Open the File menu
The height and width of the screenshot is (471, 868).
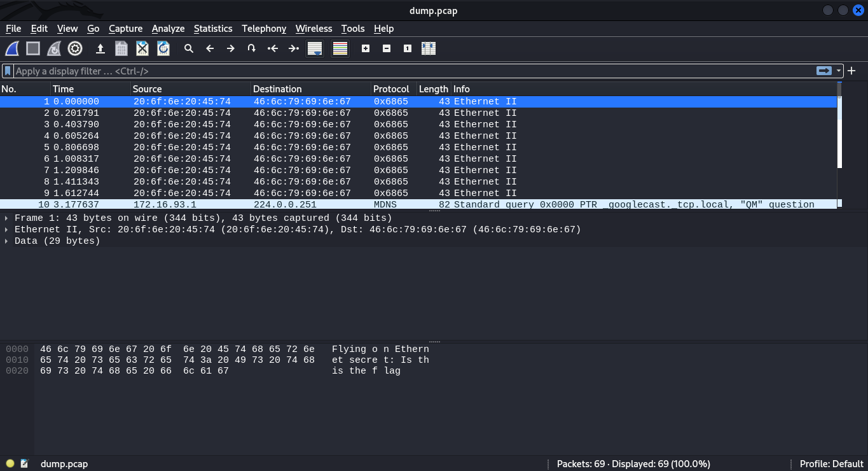pos(13,29)
